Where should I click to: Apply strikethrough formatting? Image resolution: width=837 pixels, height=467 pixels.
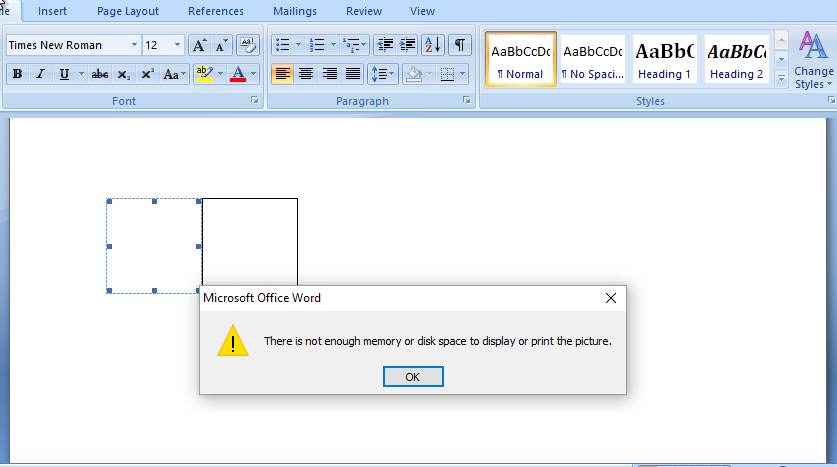[99, 74]
